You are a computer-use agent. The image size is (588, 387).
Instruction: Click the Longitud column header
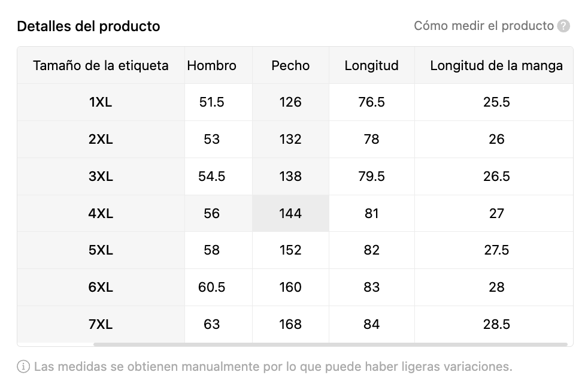point(372,66)
